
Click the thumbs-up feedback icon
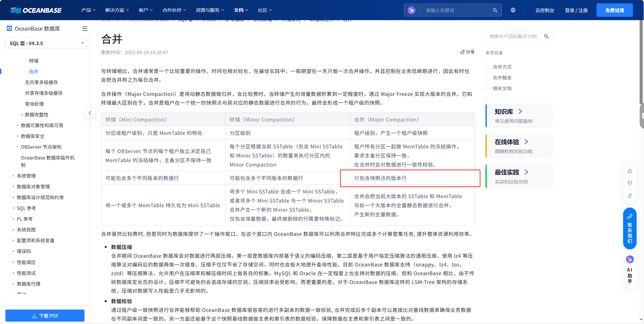tap(630, 171)
